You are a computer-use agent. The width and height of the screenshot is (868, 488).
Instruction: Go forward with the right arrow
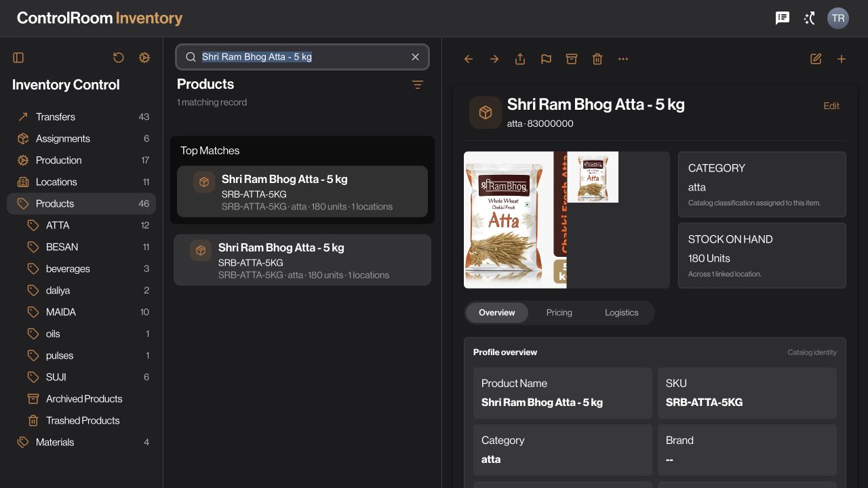[x=494, y=59]
